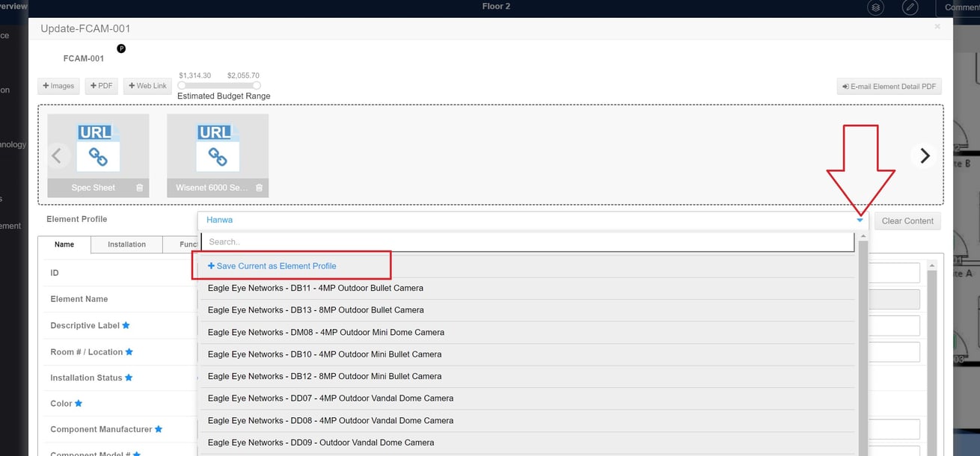The image size is (980, 456).
Task: Toggle the star beside Installation Status
Action: click(x=129, y=378)
